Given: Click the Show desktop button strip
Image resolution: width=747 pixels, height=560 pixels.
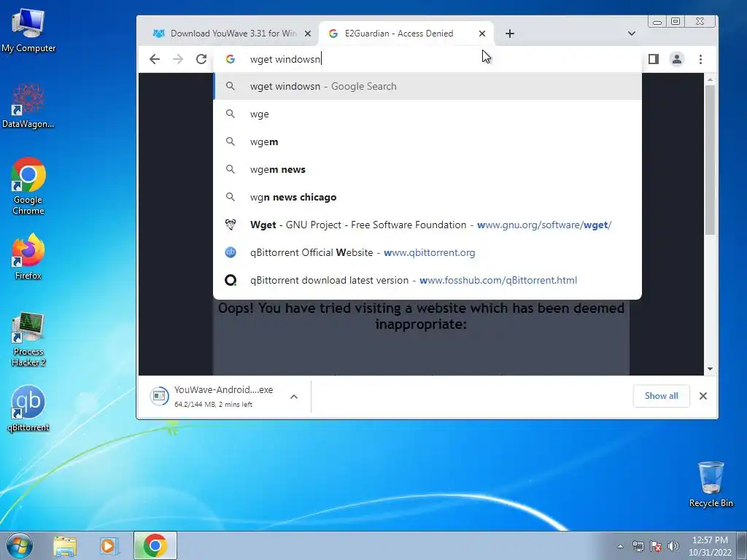Looking at the screenshot, I should [x=742, y=546].
